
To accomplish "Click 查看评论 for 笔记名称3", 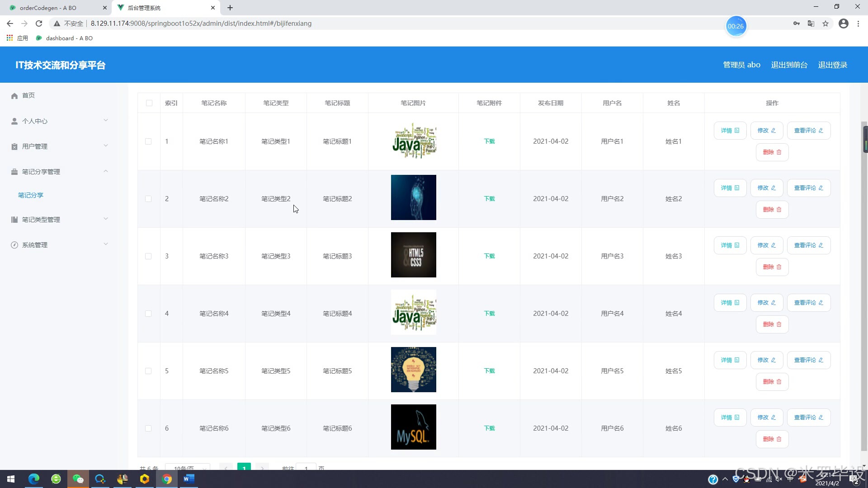I will [x=809, y=245].
